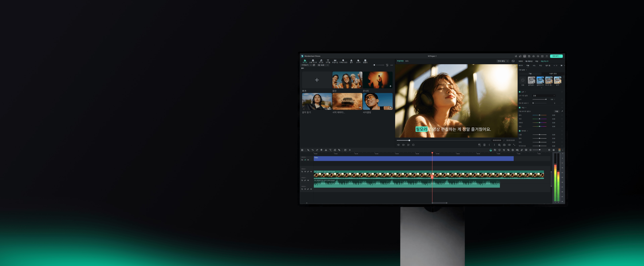Viewport: 644px width, 266px height.
Task: Switch to the 소스 preview tab
Action: pyautogui.click(x=407, y=61)
